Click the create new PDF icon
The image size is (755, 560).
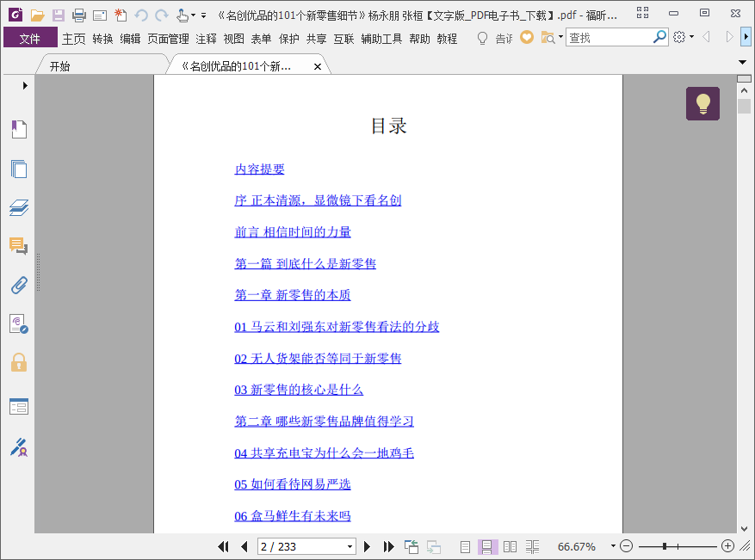121,15
